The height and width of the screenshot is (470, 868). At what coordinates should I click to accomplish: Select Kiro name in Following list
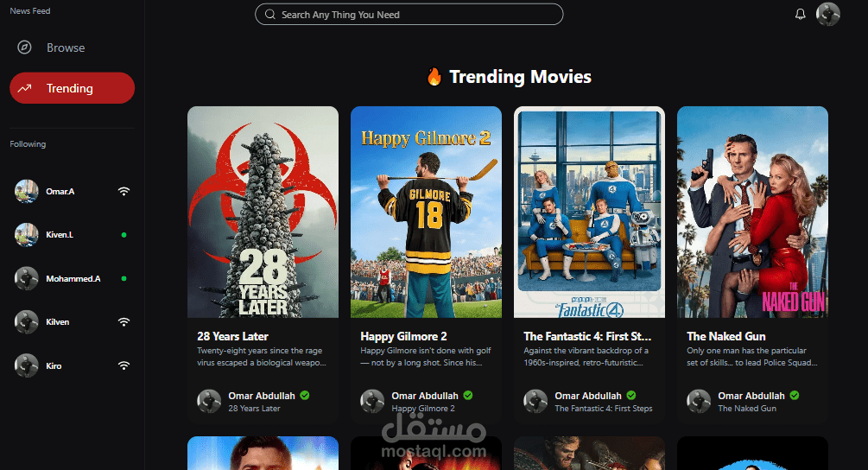click(54, 365)
